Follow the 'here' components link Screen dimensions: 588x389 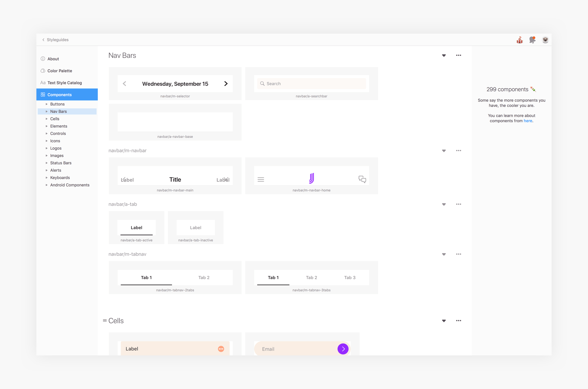[x=528, y=121]
